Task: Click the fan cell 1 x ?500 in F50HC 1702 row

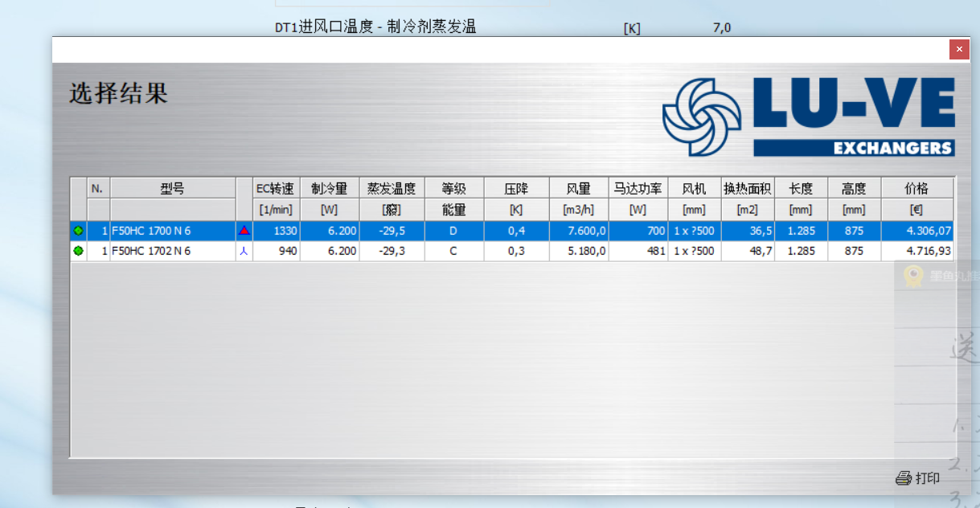Action: click(x=695, y=251)
